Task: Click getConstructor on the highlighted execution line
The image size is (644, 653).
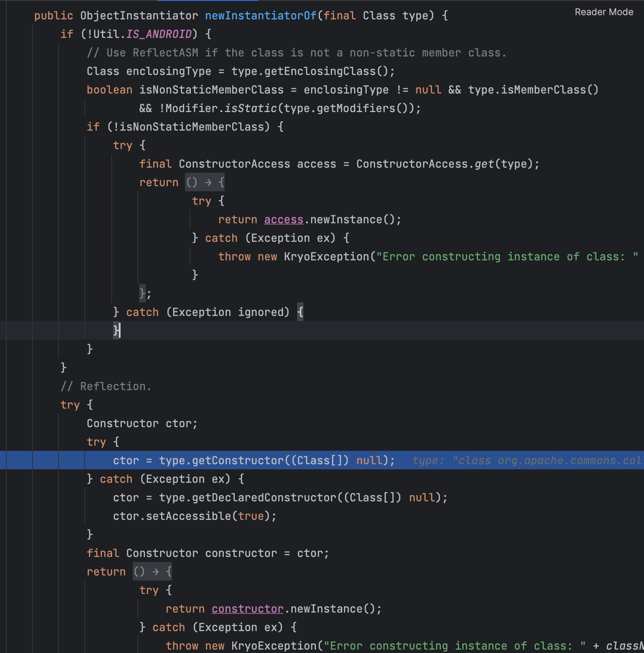Action: [238, 460]
